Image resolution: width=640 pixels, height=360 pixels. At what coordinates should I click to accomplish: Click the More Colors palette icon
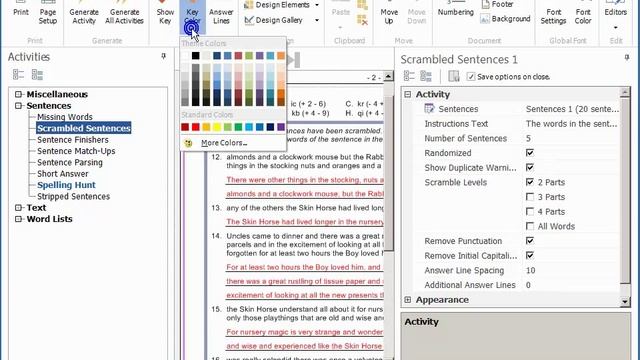tap(188, 143)
